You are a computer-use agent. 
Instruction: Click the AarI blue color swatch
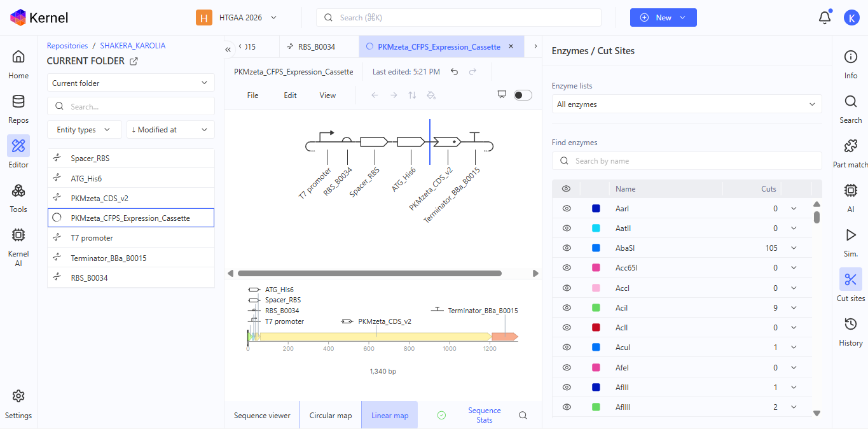click(596, 208)
